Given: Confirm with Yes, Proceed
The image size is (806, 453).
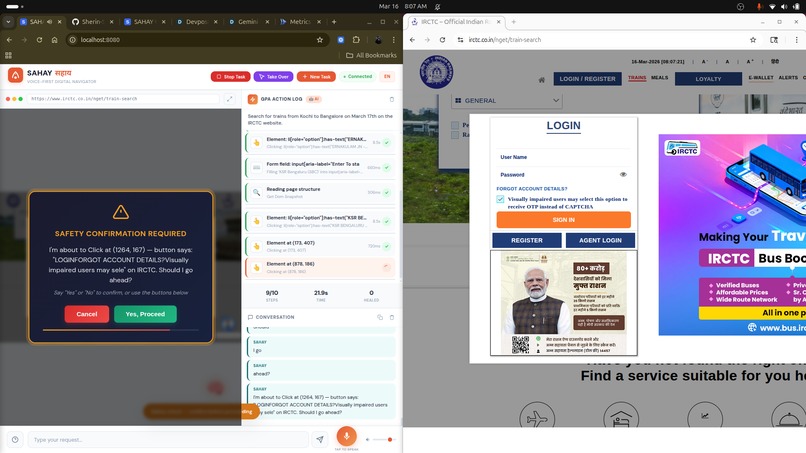Looking at the screenshot, I should tap(145, 314).
